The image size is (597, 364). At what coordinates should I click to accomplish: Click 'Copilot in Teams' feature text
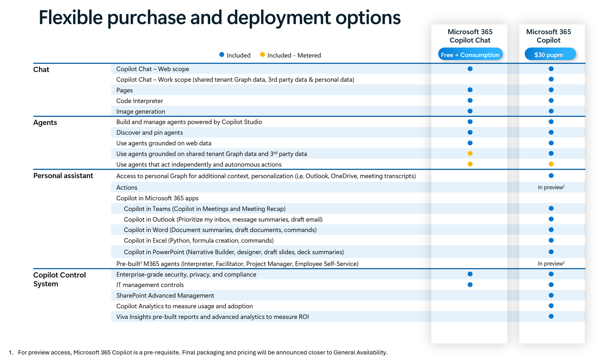pos(205,209)
